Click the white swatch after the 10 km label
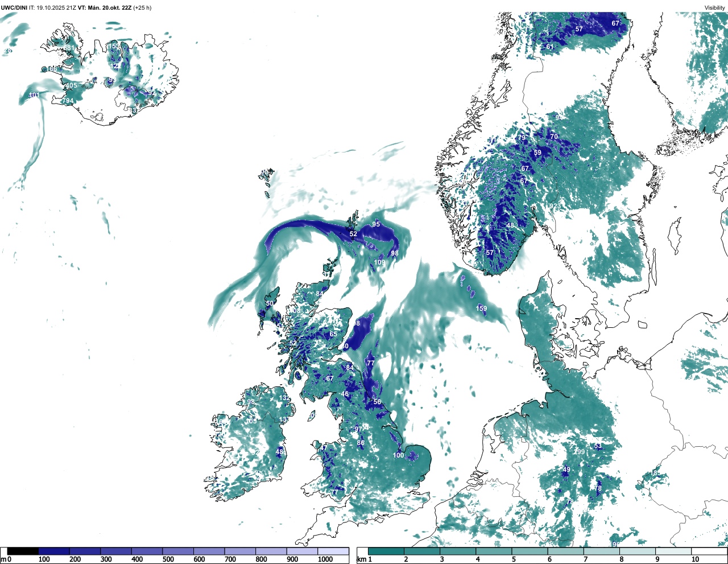Image resolution: width=728 pixels, height=564 pixels. [709, 551]
